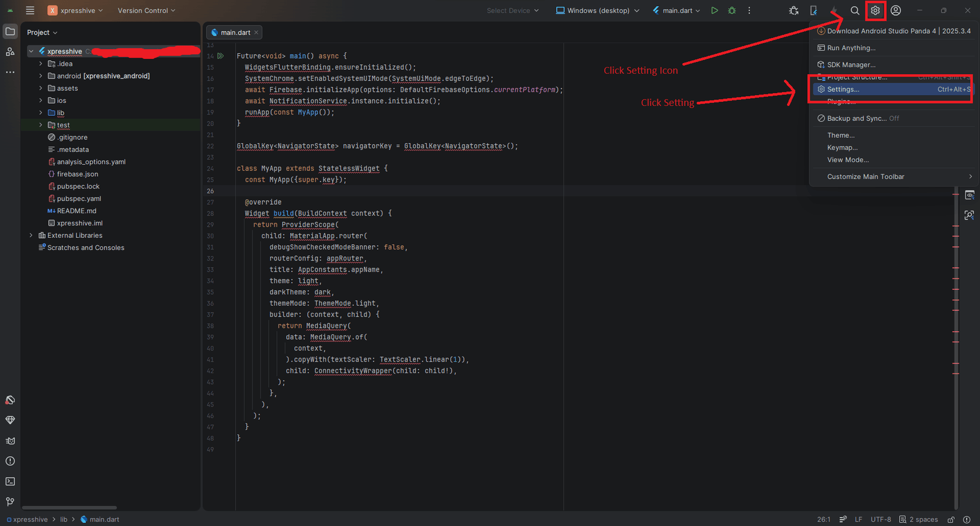Viewport: 980px width, 526px height.
Task: Expand the .idea folder
Action: click(x=41, y=64)
